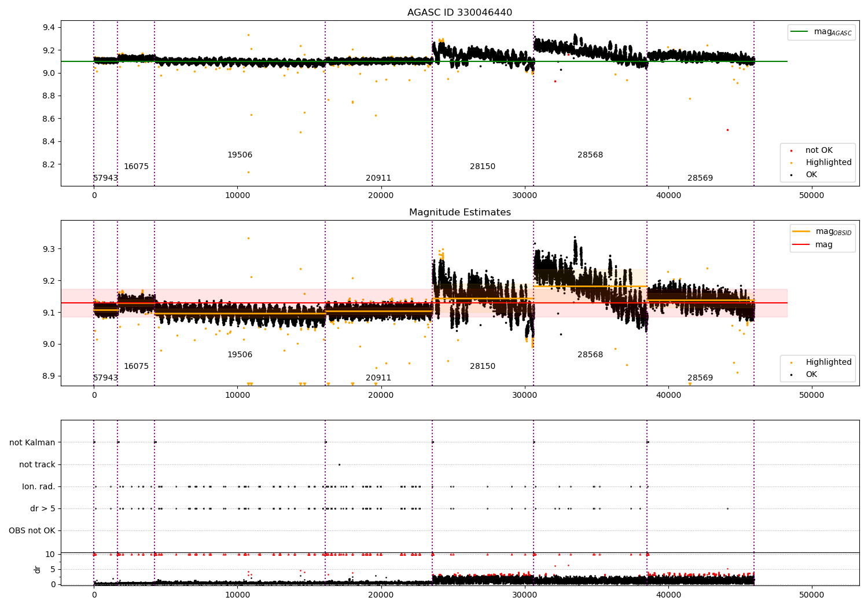Click OBSID 20911 label in Magnitude Estimates plot
Viewport: 868px width, 608px height.
pos(378,378)
